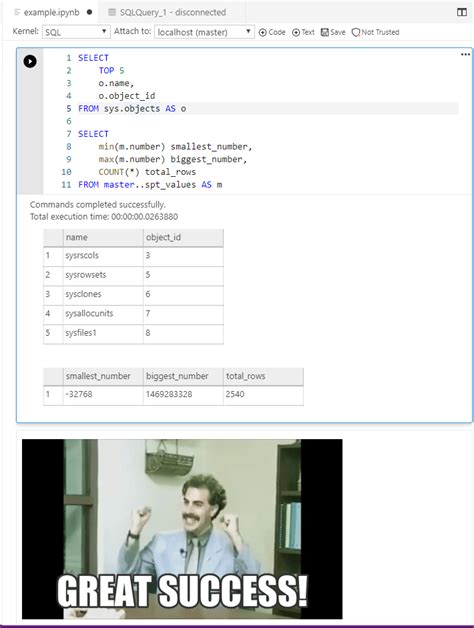Click the object_id value 3 cell
Image resolution: width=474 pixels, height=628 pixels.
(183, 256)
